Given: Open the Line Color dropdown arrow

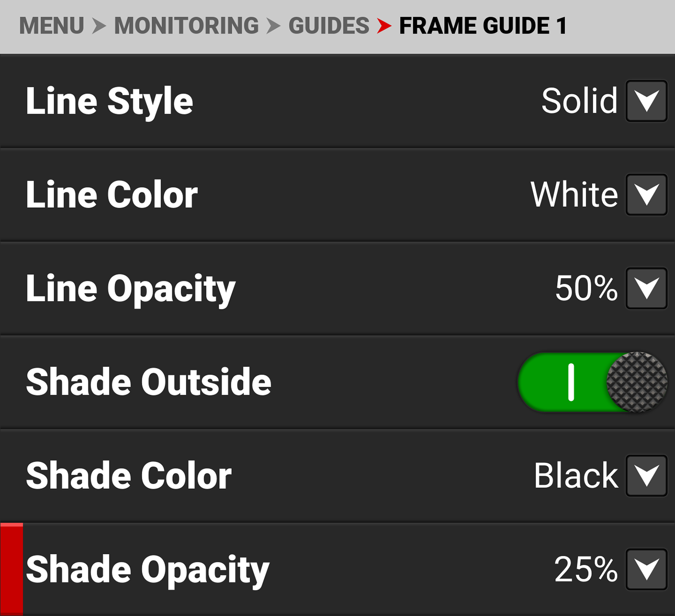Looking at the screenshot, I should pyautogui.click(x=646, y=195).
